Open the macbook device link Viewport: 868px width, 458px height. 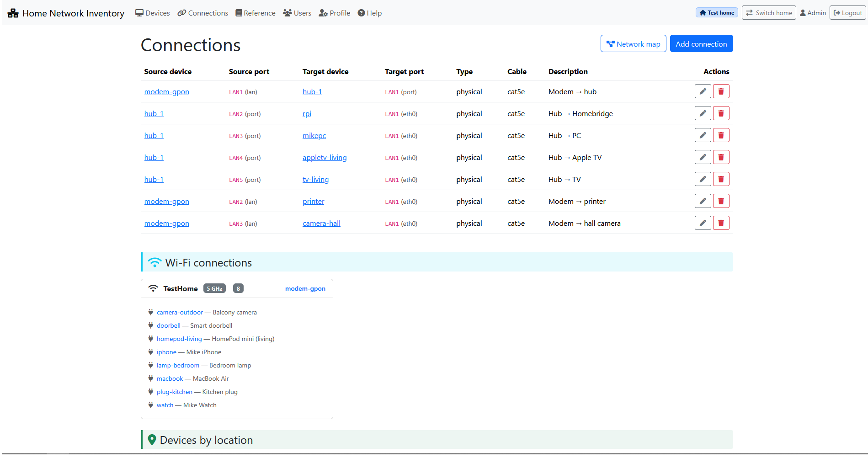[x=170, y=378]
